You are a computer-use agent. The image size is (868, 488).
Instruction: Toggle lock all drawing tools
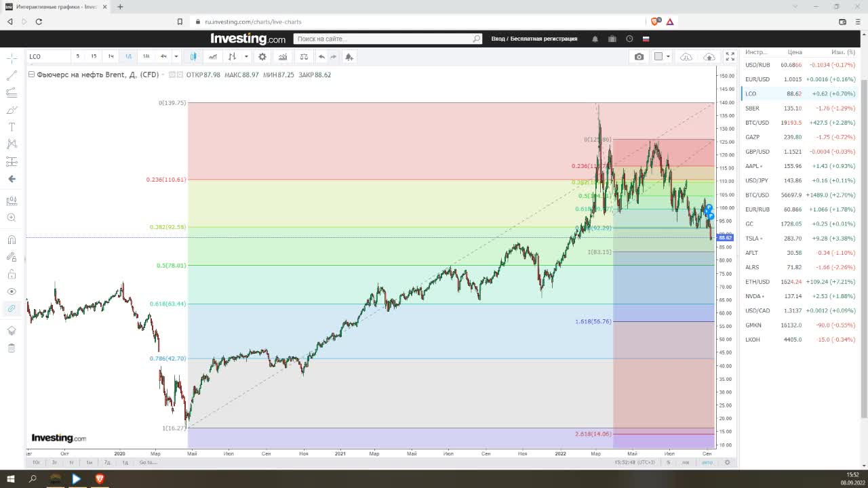12,274
